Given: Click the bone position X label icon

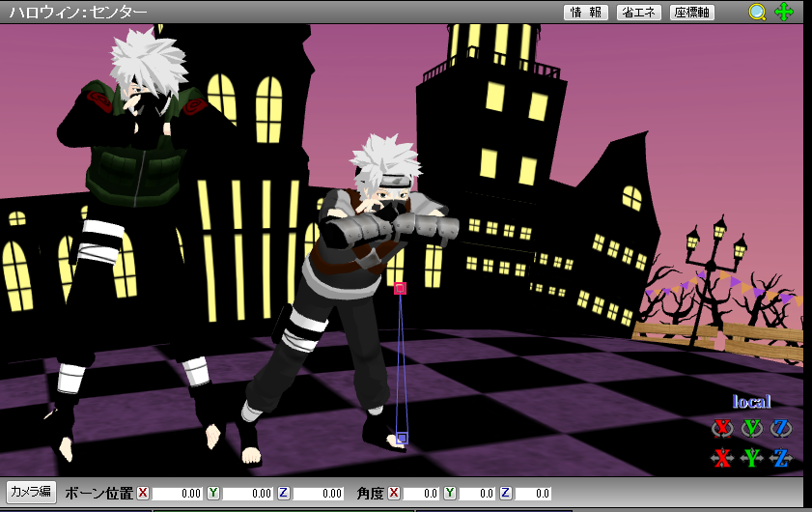Looking at the screenshot, I should point(143,493).
